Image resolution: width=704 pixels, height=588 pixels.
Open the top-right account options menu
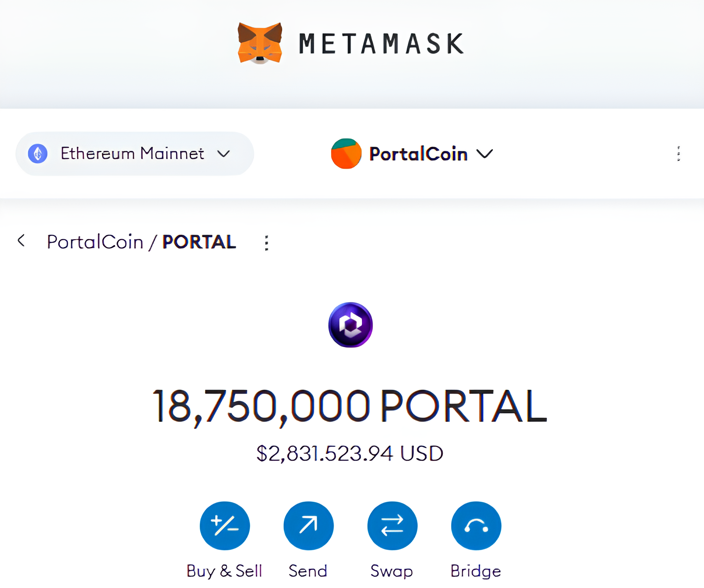tap(679, 154)
